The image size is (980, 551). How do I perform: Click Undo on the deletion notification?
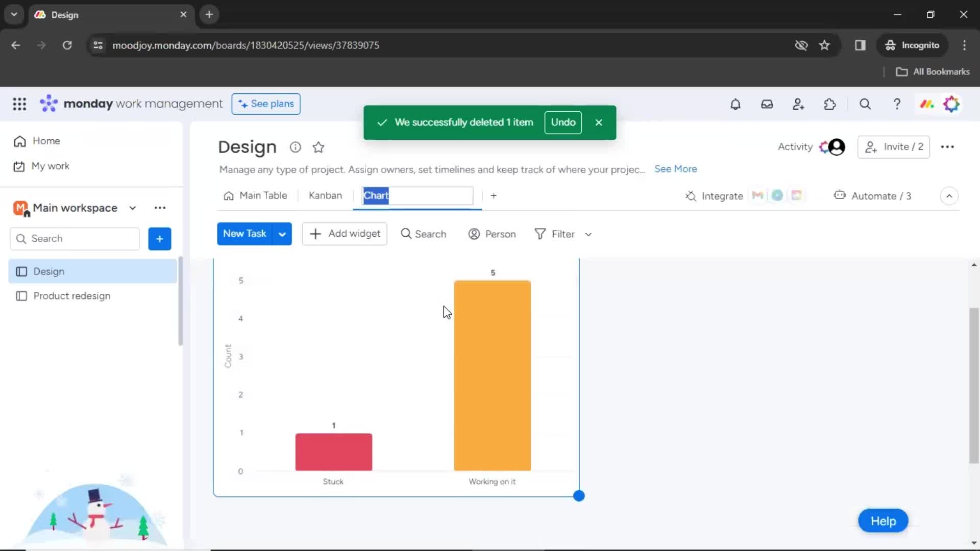(x=562, y=122)
